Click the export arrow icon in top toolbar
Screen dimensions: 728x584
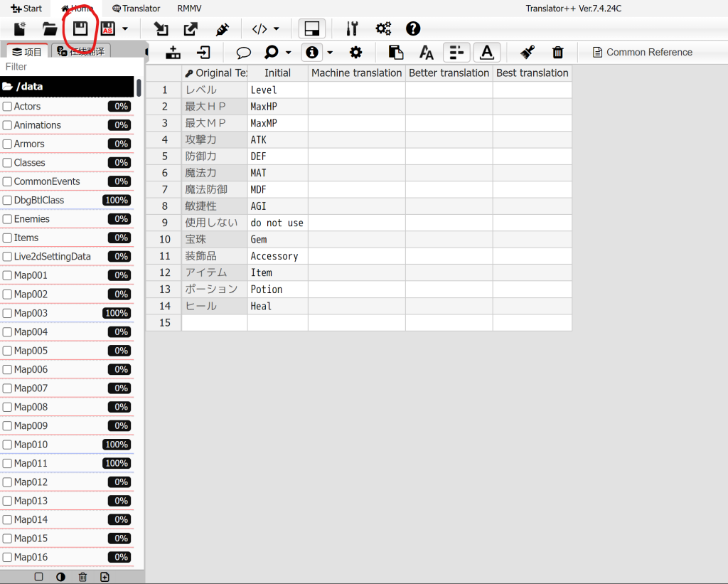point(191,29)
